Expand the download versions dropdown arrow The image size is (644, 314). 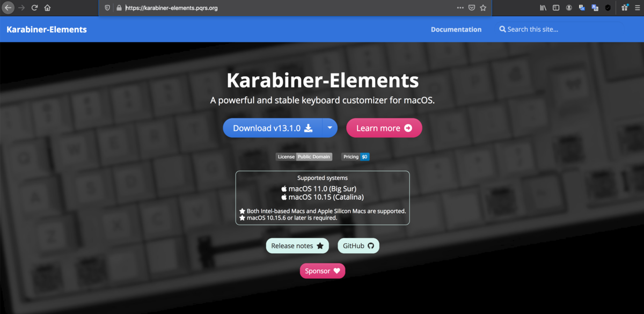pos(330,128)
